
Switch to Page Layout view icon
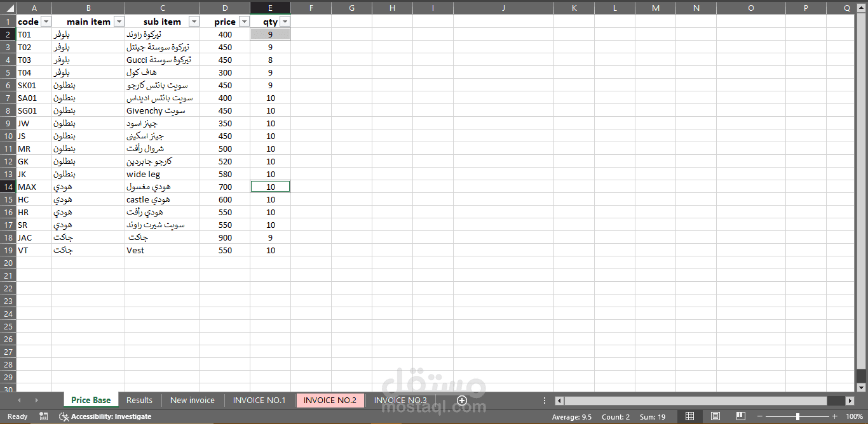[x=715, y=416]
